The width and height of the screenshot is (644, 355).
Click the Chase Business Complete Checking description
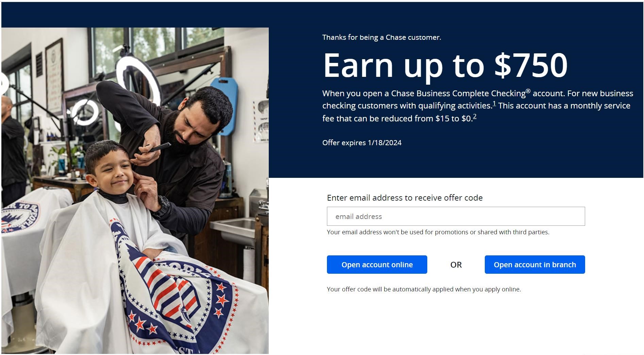tap(478, 106)
